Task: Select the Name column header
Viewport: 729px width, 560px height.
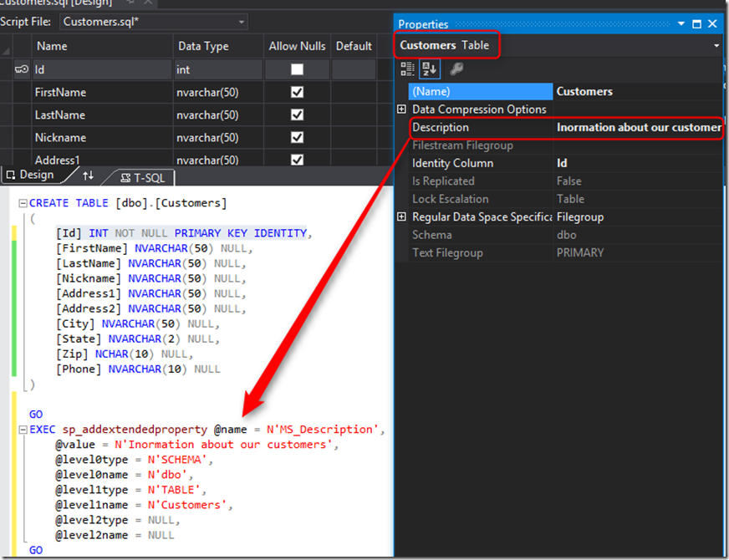Action: (102, 46)
